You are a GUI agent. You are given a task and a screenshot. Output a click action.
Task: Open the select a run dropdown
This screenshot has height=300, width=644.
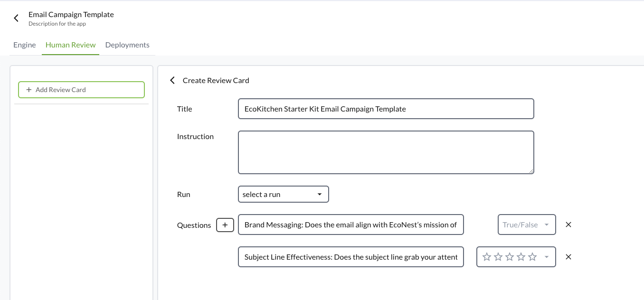[284, 194]
